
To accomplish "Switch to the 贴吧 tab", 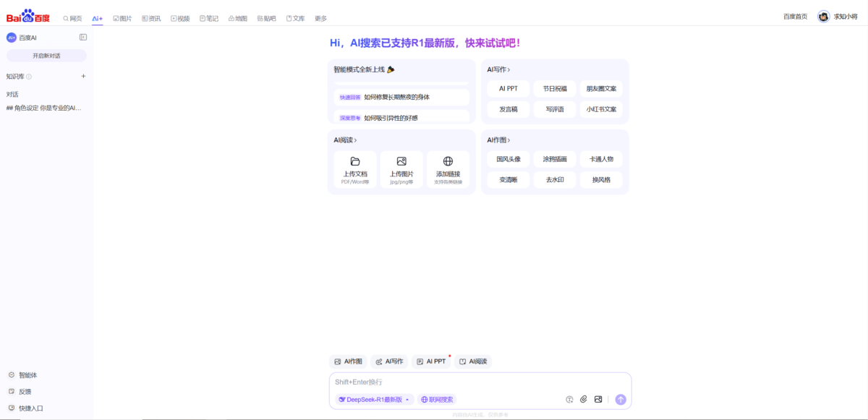I will click(266, 18).
